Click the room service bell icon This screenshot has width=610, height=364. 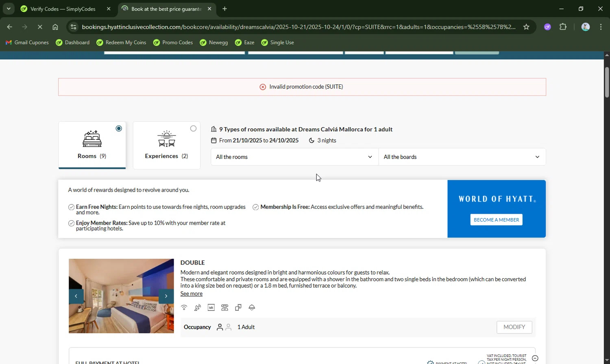click(x=252, y=308)
